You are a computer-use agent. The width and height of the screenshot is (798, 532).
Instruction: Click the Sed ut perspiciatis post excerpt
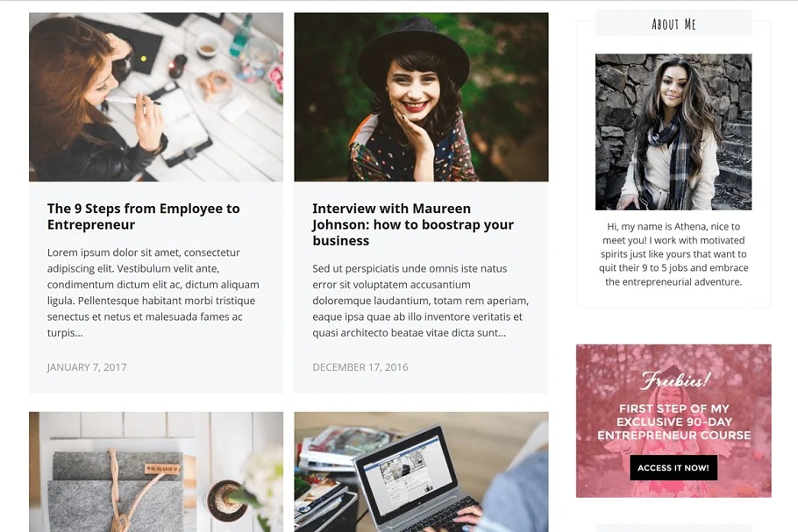click(421, 301)
